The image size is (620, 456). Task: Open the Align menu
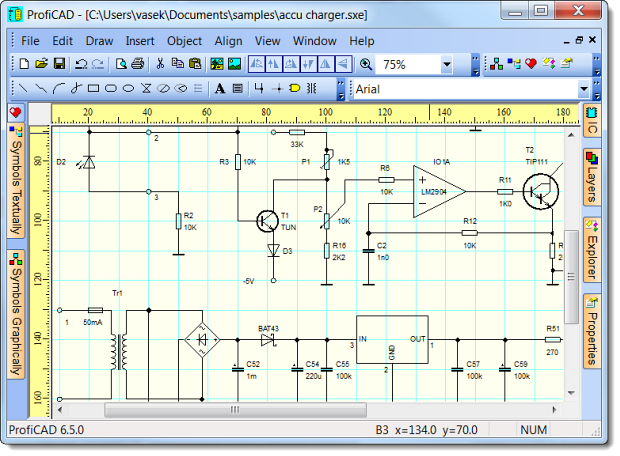coord(228,41)
